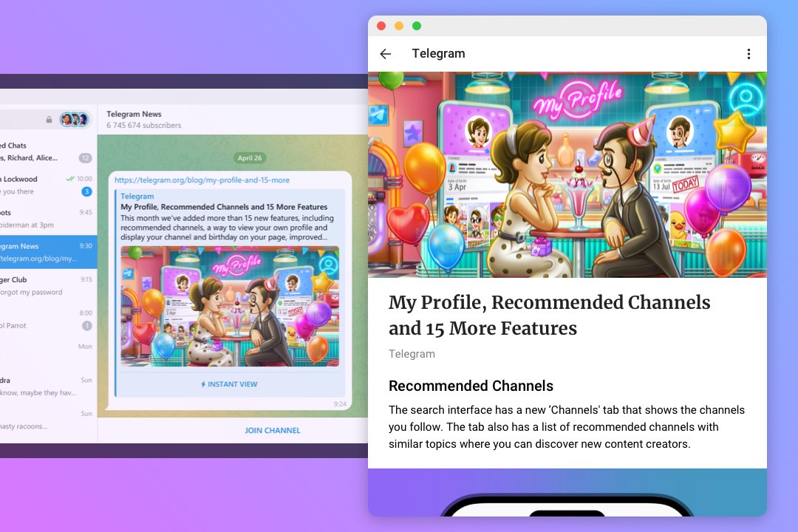Click the red window close button
The height and width of the screenshot is (532, 798).
point(381,26)
